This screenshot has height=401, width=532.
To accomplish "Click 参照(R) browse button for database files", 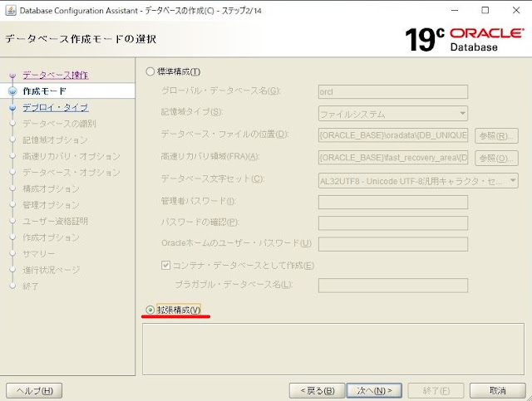I will [x=496, y=135].
